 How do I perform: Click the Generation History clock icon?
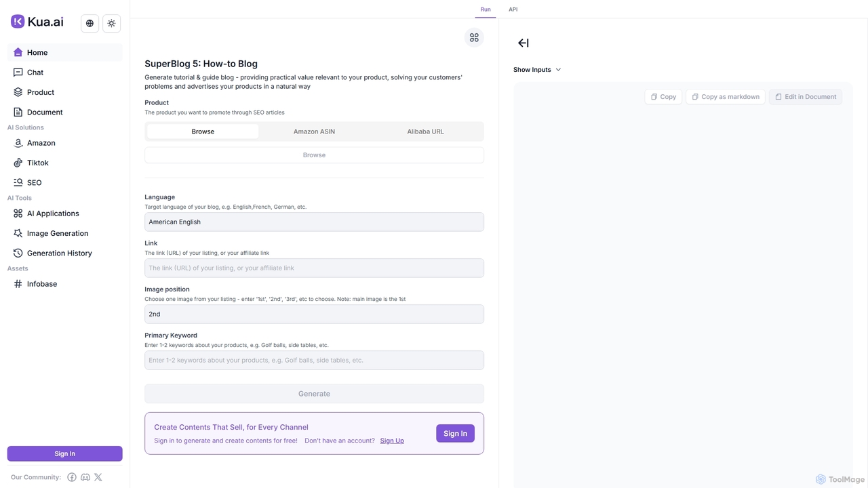coord(18,253)
